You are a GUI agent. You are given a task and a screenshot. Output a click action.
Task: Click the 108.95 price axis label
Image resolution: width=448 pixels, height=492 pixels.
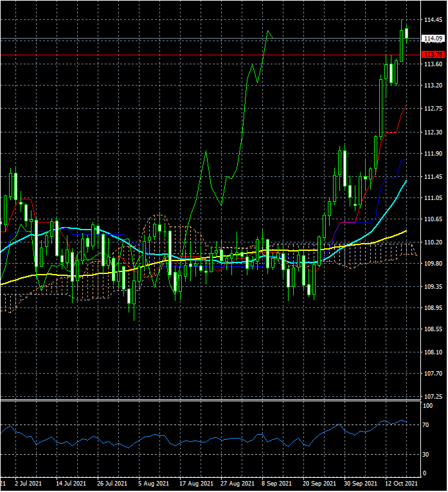point(433,308)
